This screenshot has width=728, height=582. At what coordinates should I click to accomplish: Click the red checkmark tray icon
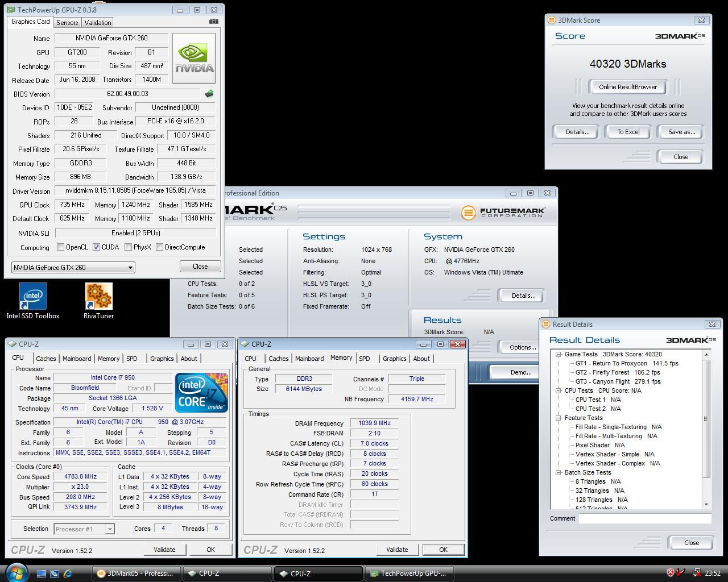pos(681,573)
